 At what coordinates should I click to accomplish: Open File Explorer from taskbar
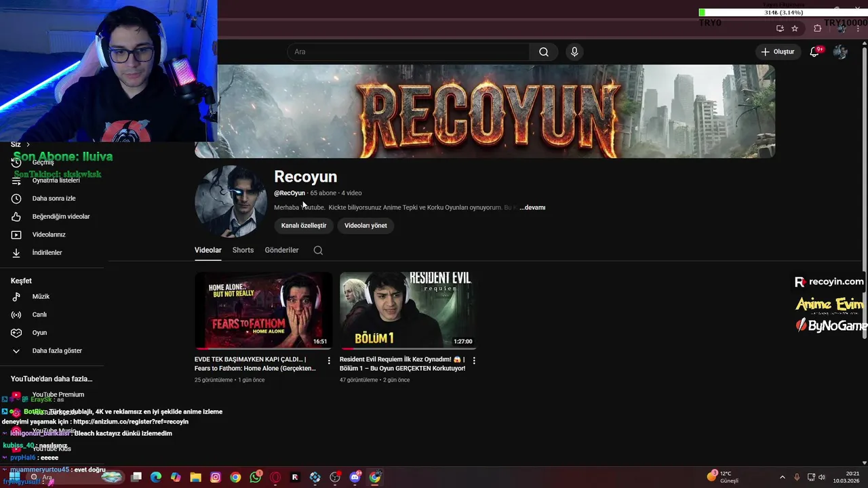click(x=195, y=477)
